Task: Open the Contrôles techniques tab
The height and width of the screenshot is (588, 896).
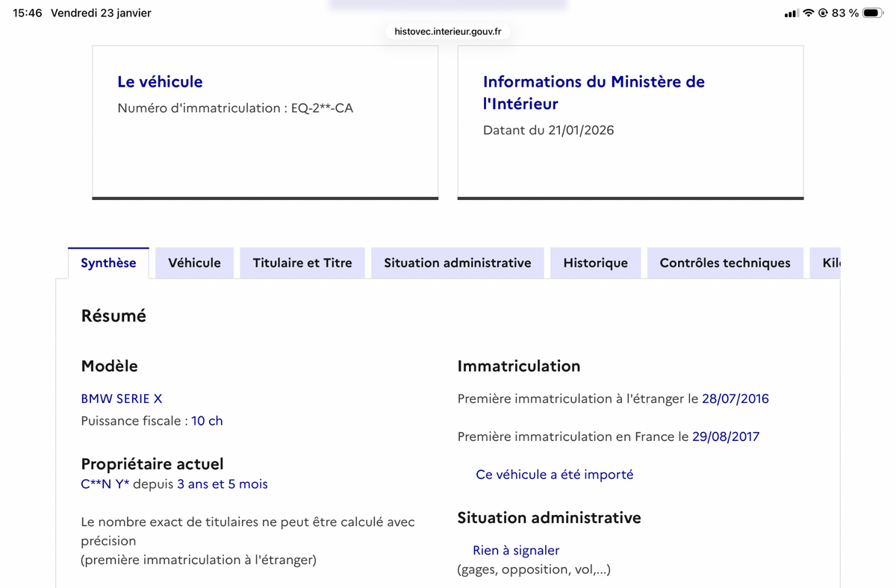Action: click(725, 263)
